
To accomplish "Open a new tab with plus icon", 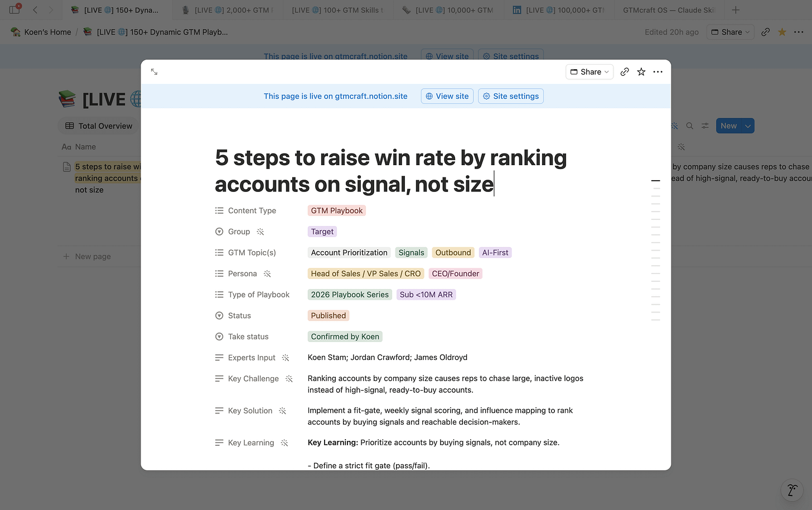I will 736,10.
